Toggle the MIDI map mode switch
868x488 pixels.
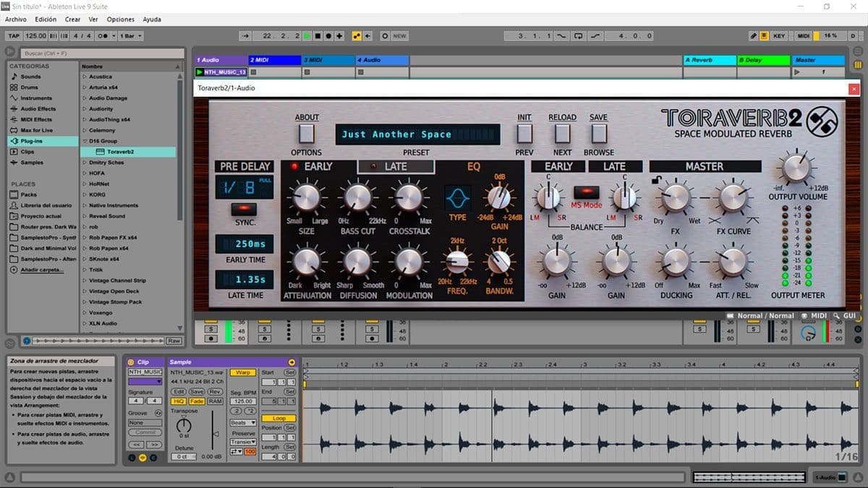(804, 35)
